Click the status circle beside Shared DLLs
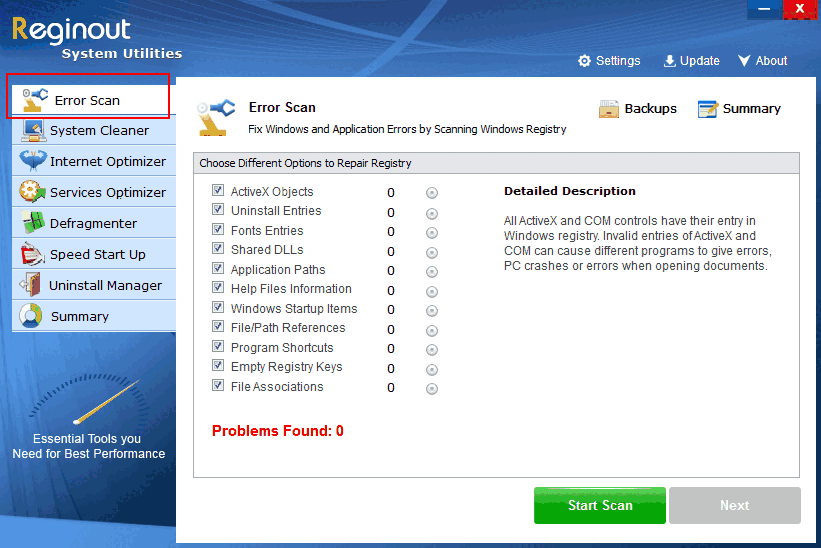Image resolution: width=821 pixels, height=548 pixels. (431, 253)
